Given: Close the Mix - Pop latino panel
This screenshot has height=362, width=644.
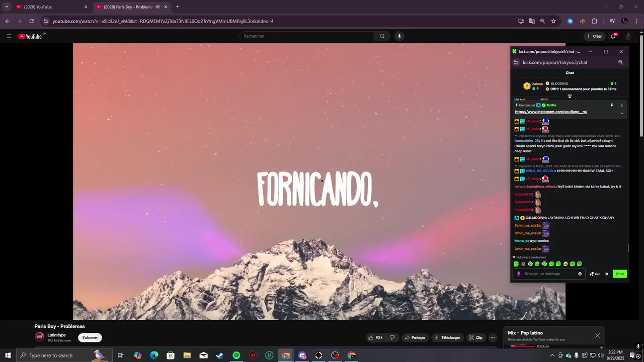Looking at the screenshot, I should click(x=598, y=335).
